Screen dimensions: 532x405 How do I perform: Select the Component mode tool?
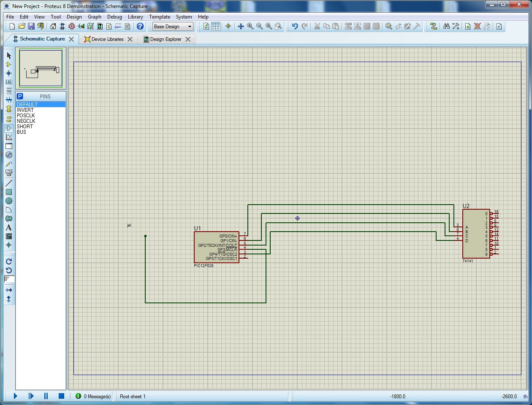click(9, 65)
